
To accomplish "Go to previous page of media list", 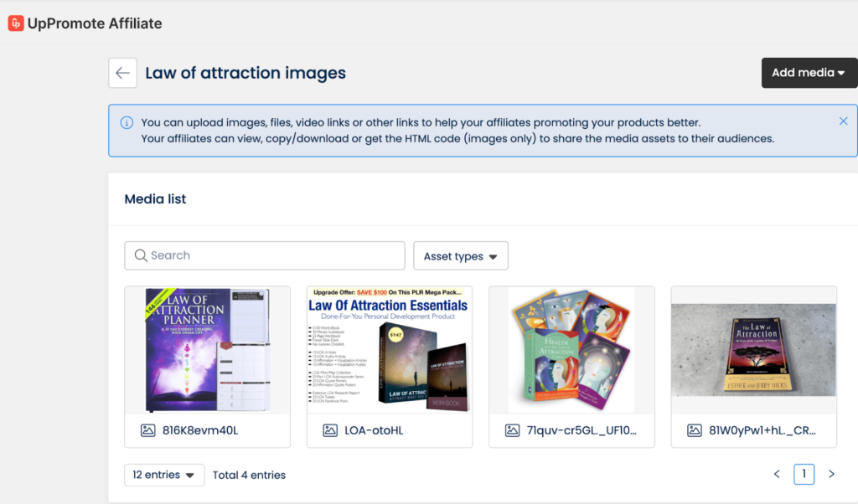I will tap(777, 475).
